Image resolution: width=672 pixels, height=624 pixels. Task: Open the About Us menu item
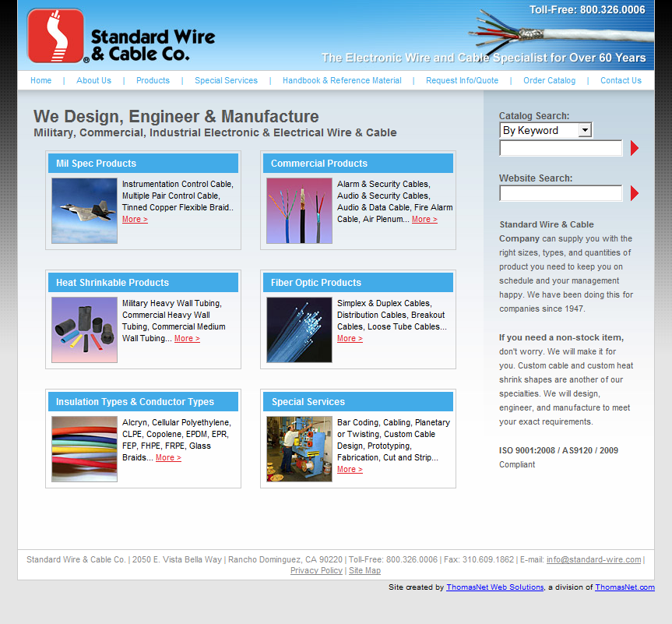94,80
